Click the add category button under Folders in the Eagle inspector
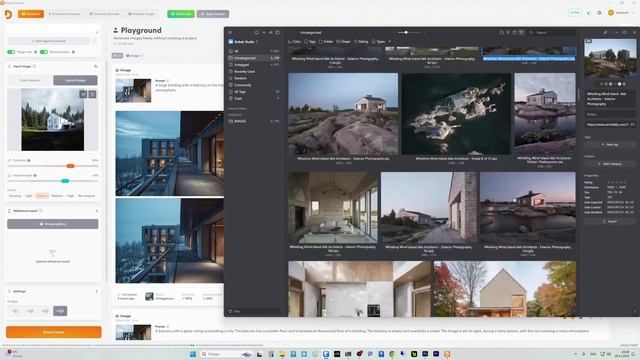The height and width of the screenshot is (360, 640). [610, 164]
